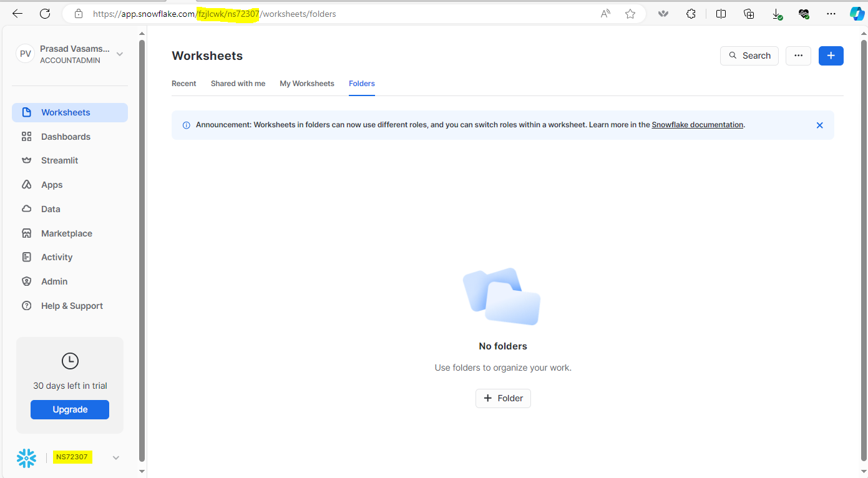Click the site lock icon in the address bar
Viewport: 868px width, 478px height.
[78, 14]
